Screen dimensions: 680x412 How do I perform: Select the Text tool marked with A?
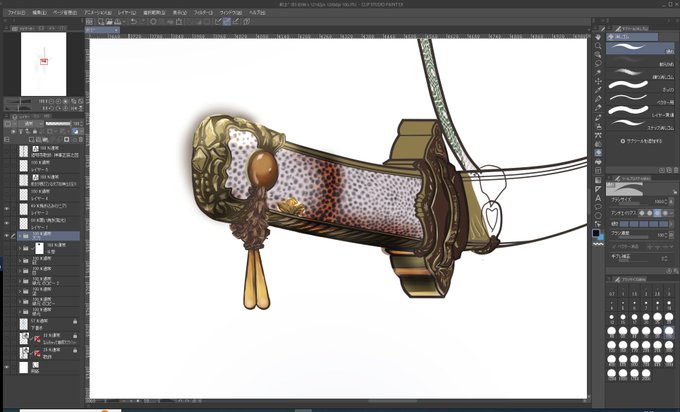pos(597,197)
